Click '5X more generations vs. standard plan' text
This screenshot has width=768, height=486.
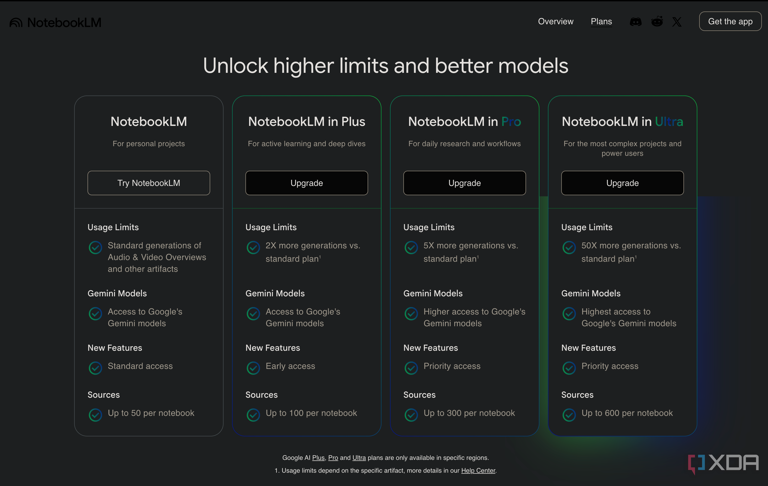click(x=471, y=252)
